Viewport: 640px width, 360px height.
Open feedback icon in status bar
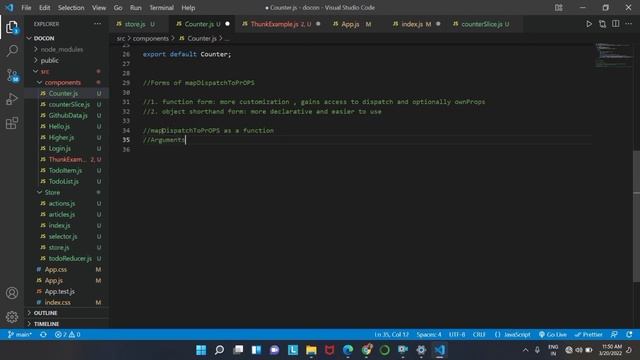(614, 334)
